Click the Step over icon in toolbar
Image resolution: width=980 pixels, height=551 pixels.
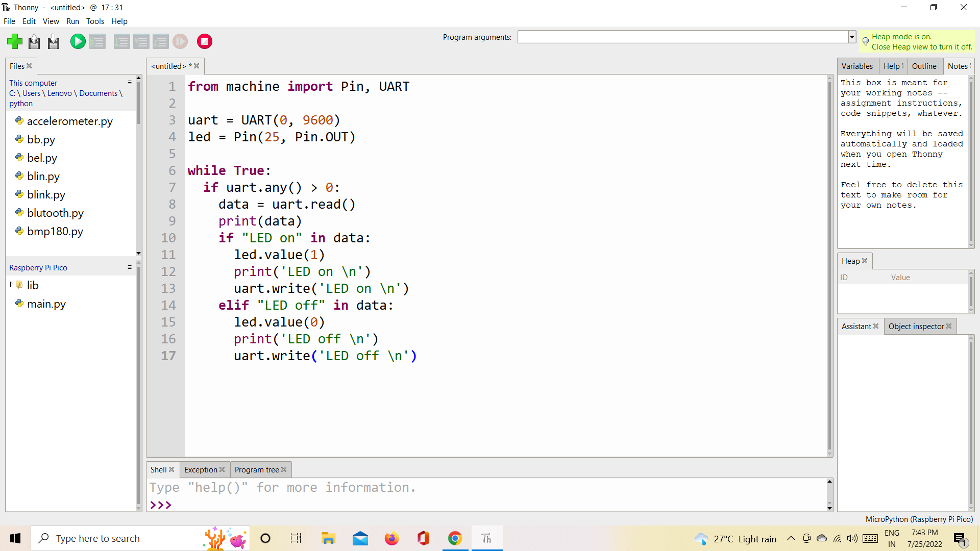tap(120, 41)
